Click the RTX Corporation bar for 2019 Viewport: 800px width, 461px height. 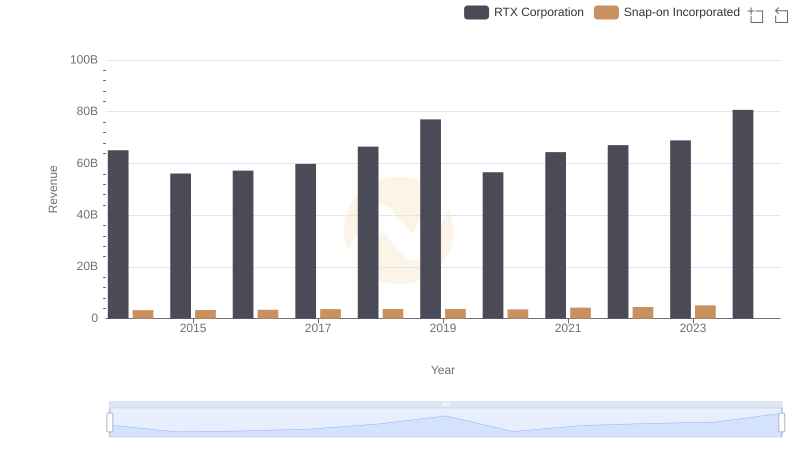[431, 218]
